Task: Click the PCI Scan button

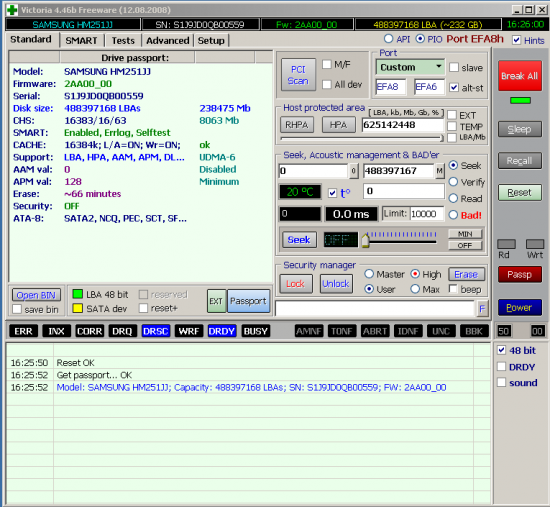Action: pyautogui.click(x=298, y=75)
